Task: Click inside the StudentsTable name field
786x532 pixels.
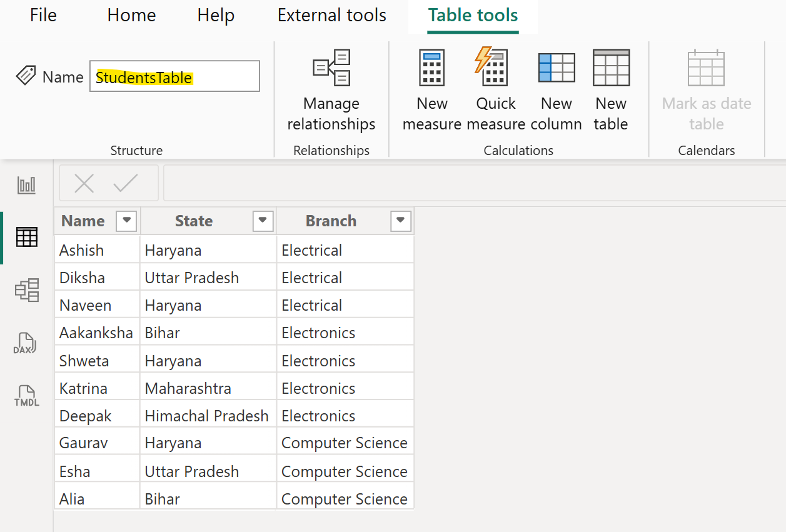Action: (174, 76)
